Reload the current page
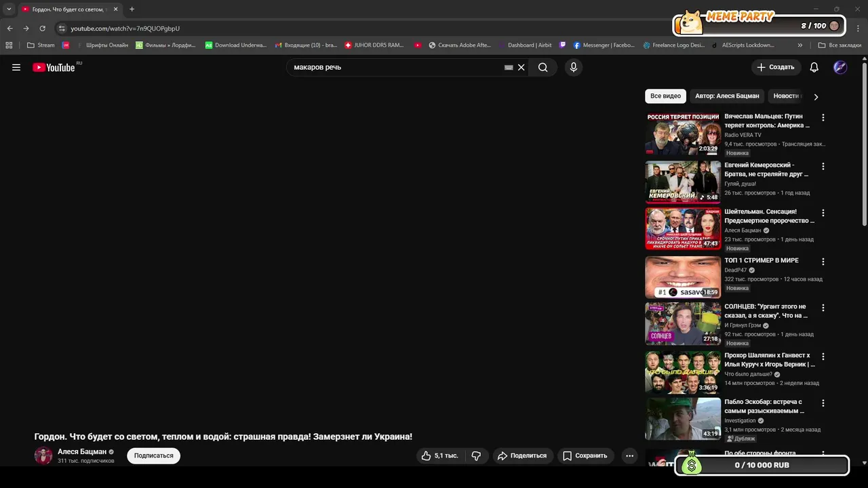The width and height of the screenshot is (868, 488). point(42,28)
